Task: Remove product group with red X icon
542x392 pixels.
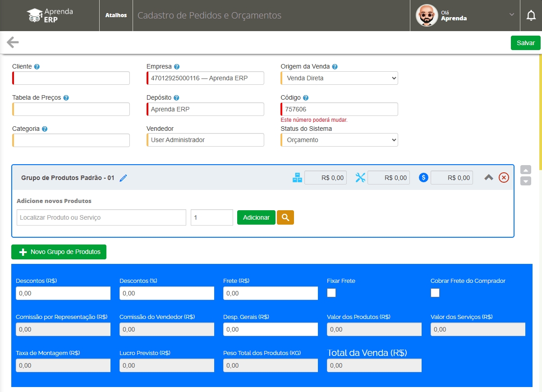Action: pos(504,178)
